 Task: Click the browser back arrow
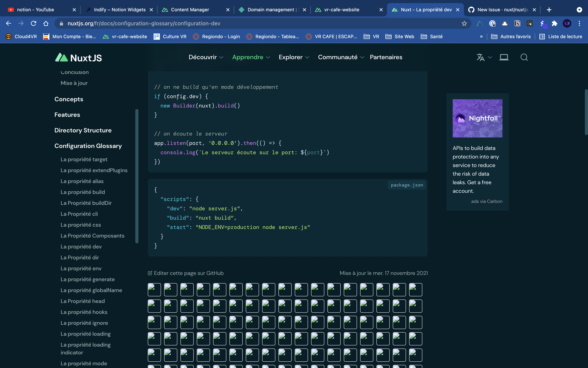[9, 23]
